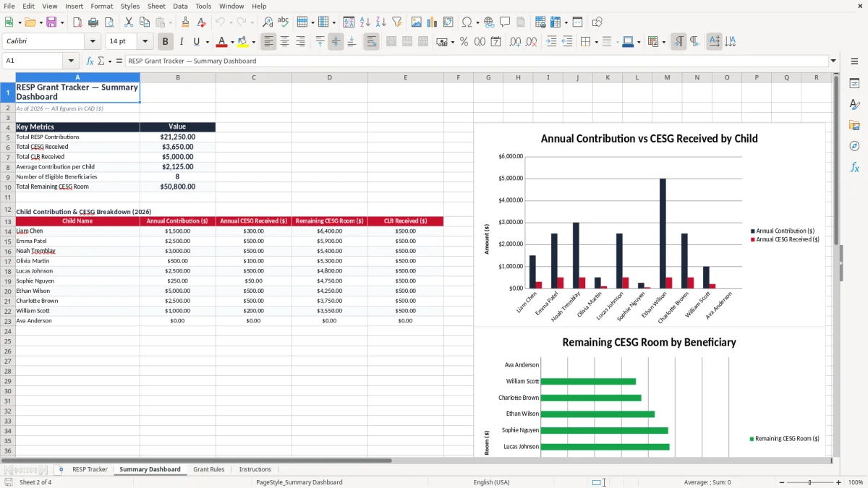The image size is (868, 488).
Task: Expand the Name Box dropdown
Action: coord(71,61)
